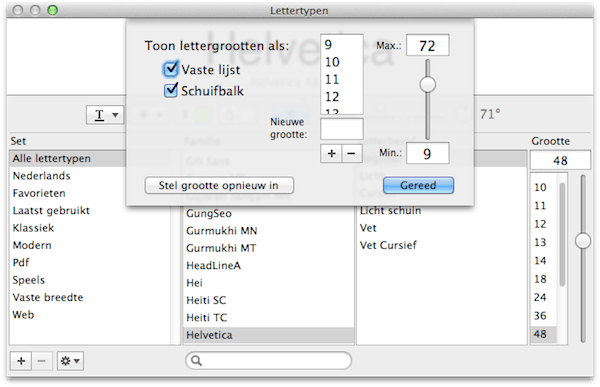Remove collection with minus button
Viewport: 600px width, 387px height.
42,361
